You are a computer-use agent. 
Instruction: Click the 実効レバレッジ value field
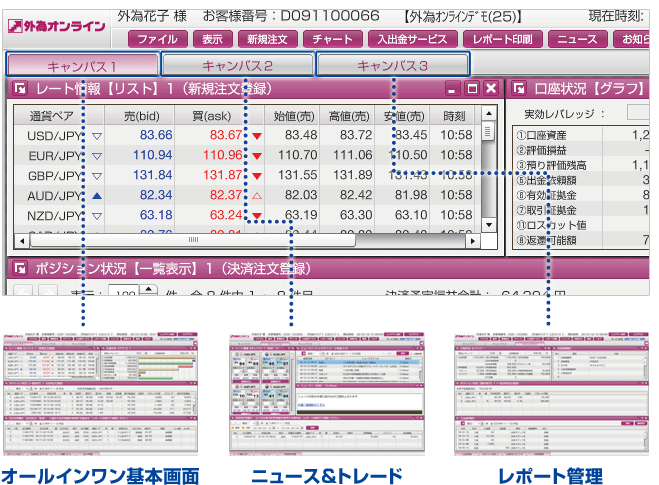click(x=638, y=113)
